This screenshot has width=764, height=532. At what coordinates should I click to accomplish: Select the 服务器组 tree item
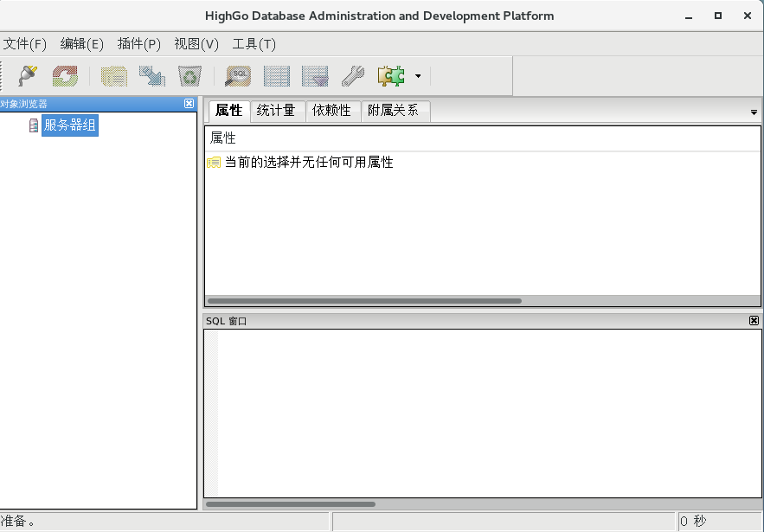pyautogui.click(x=69, y=125)
